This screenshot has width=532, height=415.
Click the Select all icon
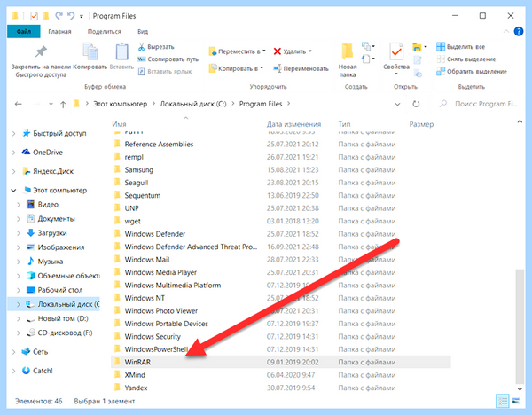[x=441, y=46]
